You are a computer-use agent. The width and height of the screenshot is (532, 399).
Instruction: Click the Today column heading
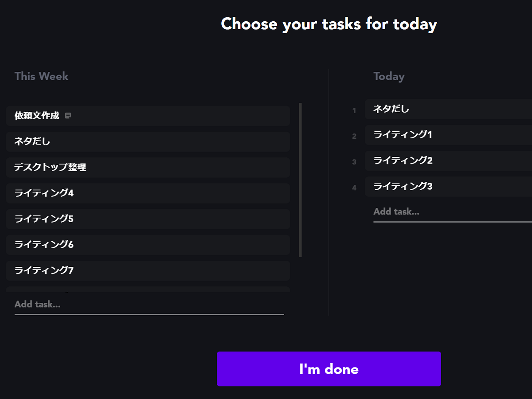tap(389, 76)
